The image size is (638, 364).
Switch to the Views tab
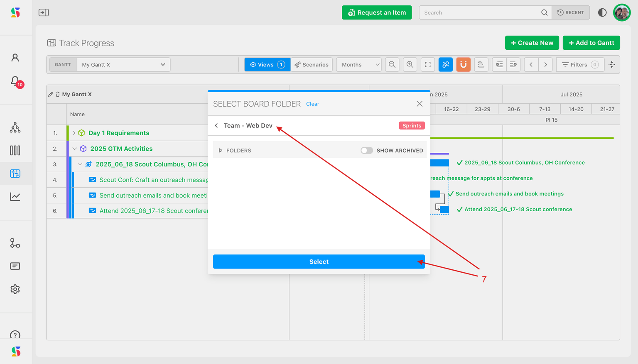click(x=267, y=65)
